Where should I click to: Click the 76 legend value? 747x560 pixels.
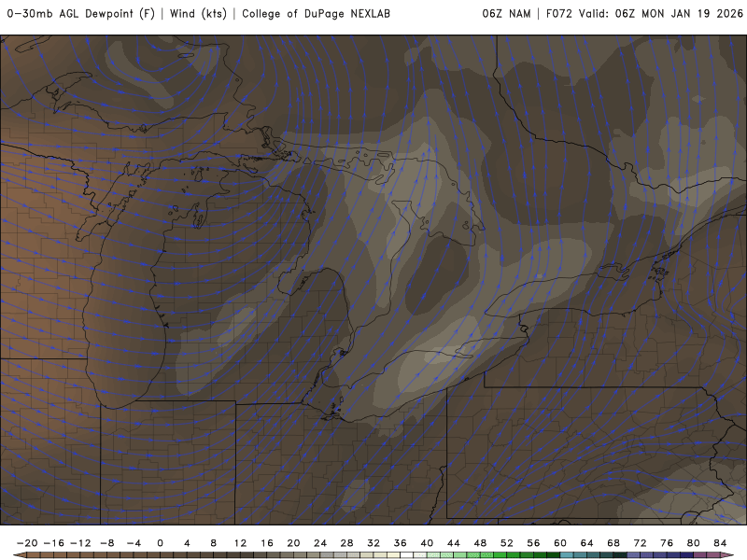tap(667, 543)
